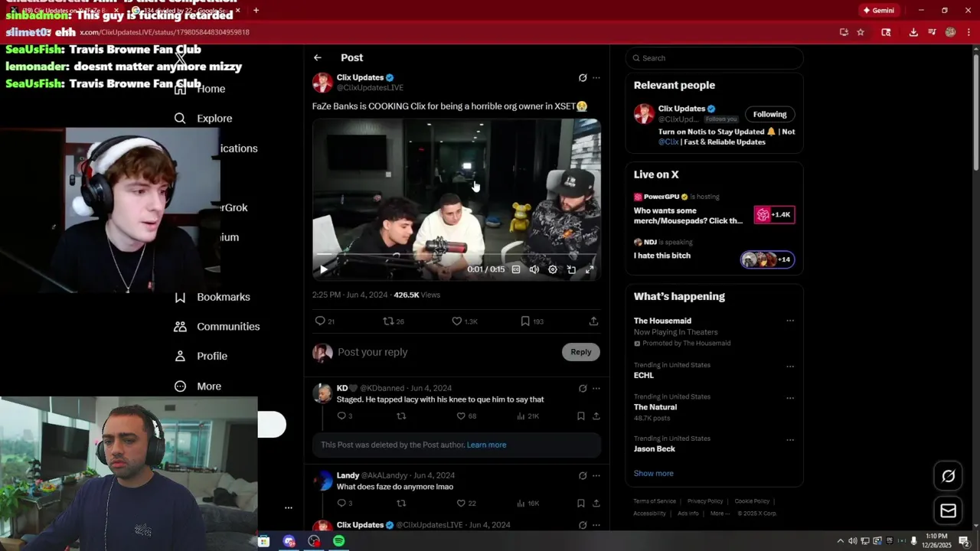Share KD's reply
This screenshot has width=980, height=551.
(x=596, y=416)
